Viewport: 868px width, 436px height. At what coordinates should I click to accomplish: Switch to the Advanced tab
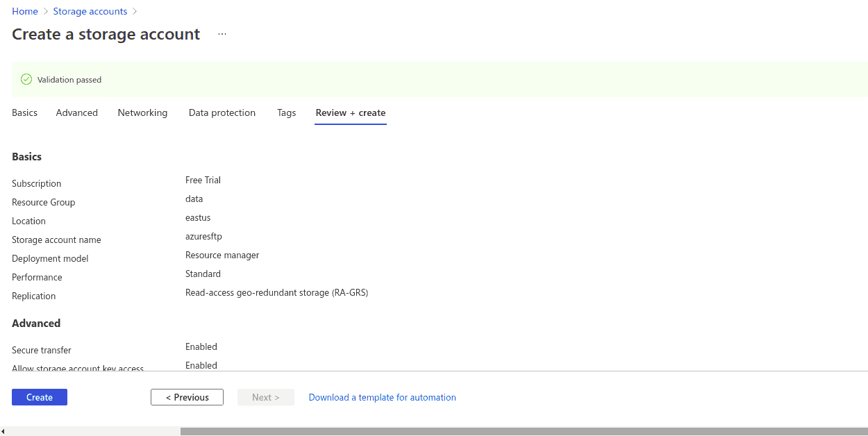tap(77, 112)
